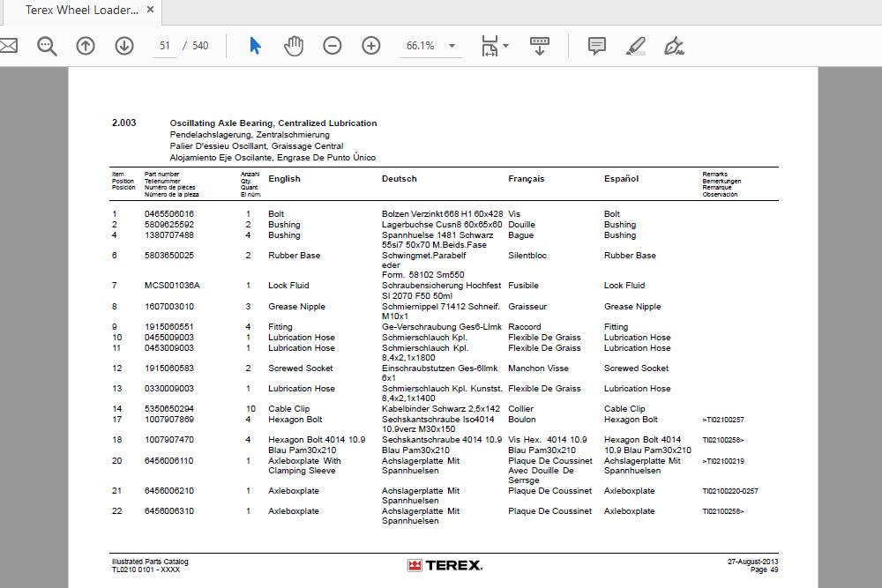This screenshot has height=588, width=882.
Task: Toggle the Hand panning tool
Action: [293, 45]
